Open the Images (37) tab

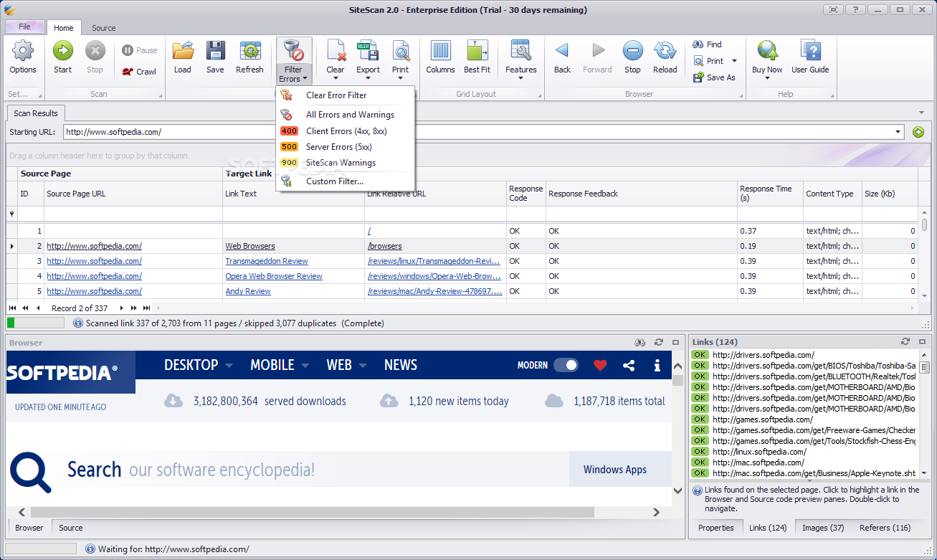tap(823, 528)
